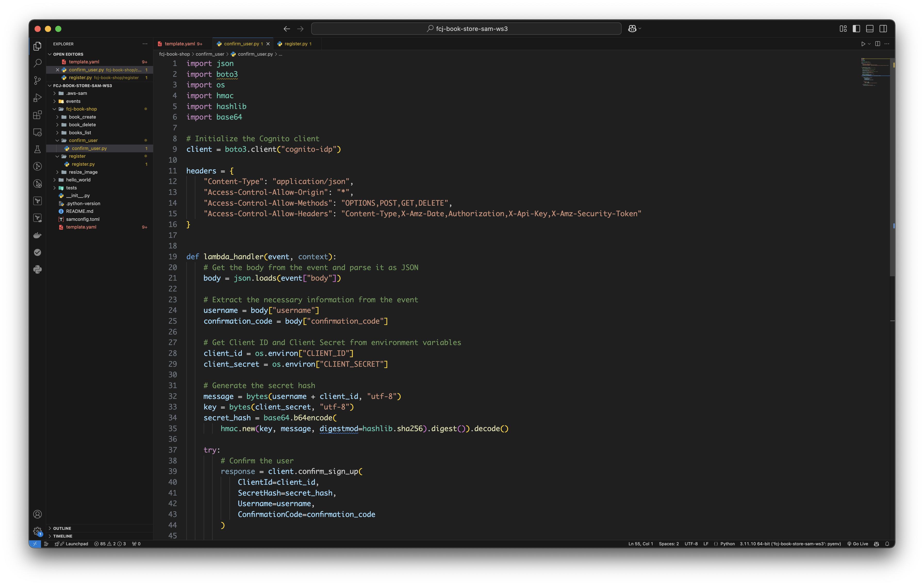Toggle the primary side bar
The image size is (924, 586).
pyautogui.click(x=856, y=29)
